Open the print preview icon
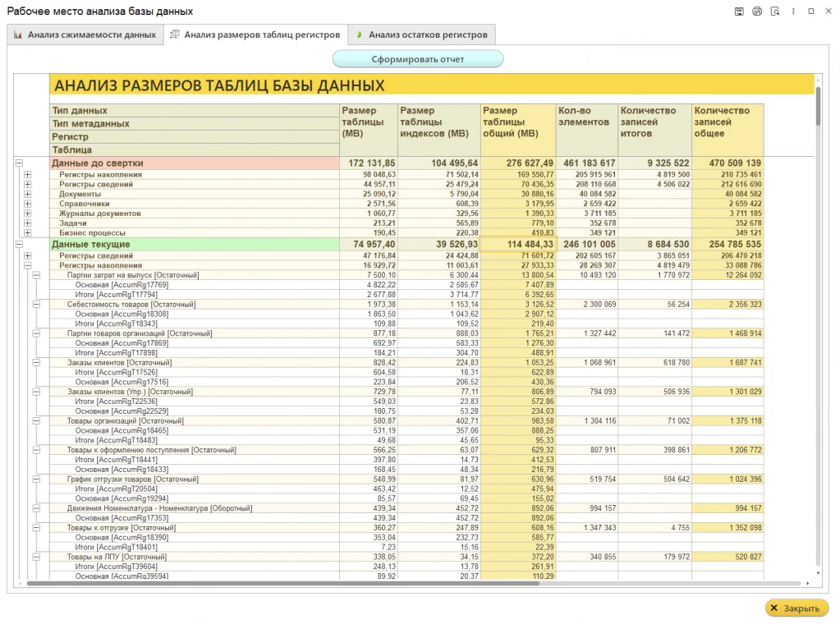 click(x=774, y=11)
